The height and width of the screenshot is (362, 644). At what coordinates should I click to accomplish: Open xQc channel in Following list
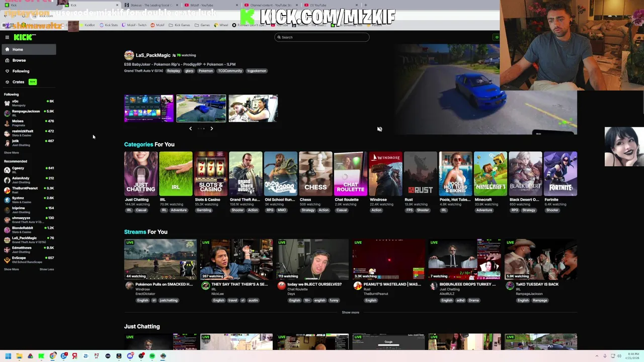click(x=28, y=103)
